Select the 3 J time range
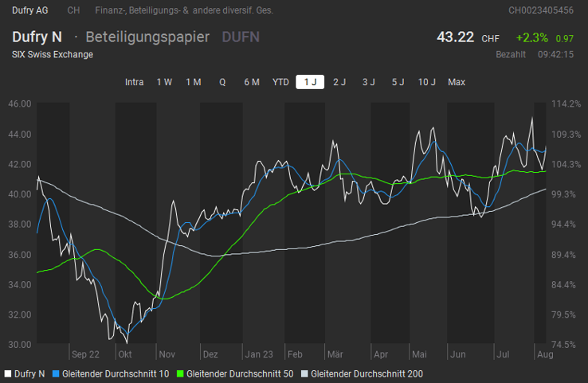 [x=368, y=82]
